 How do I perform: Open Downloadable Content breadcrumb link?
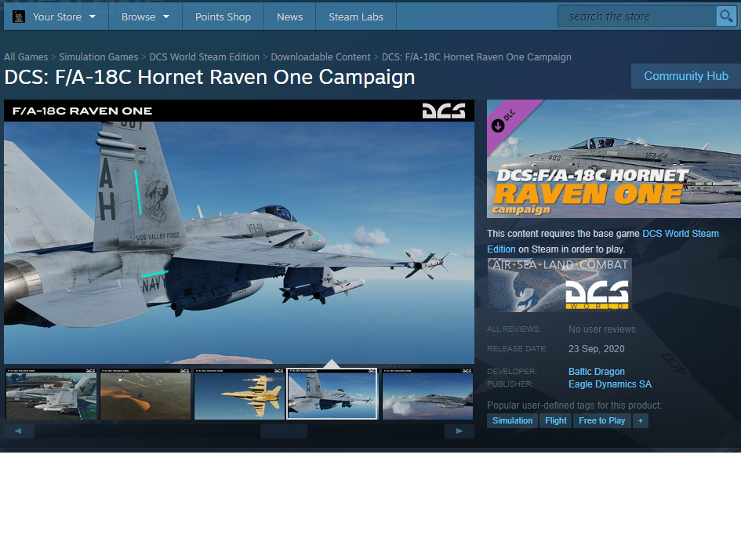pos(321,57)
